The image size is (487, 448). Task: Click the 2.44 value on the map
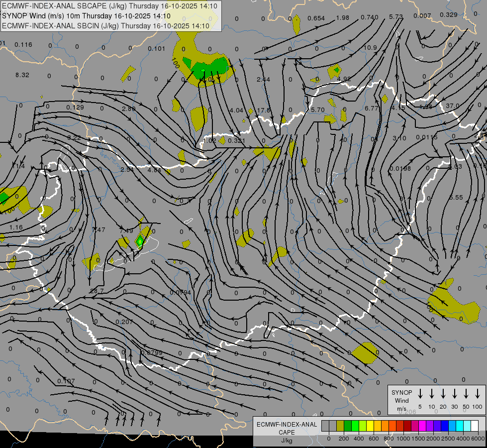pyautogui.click(x=263, y=80)
